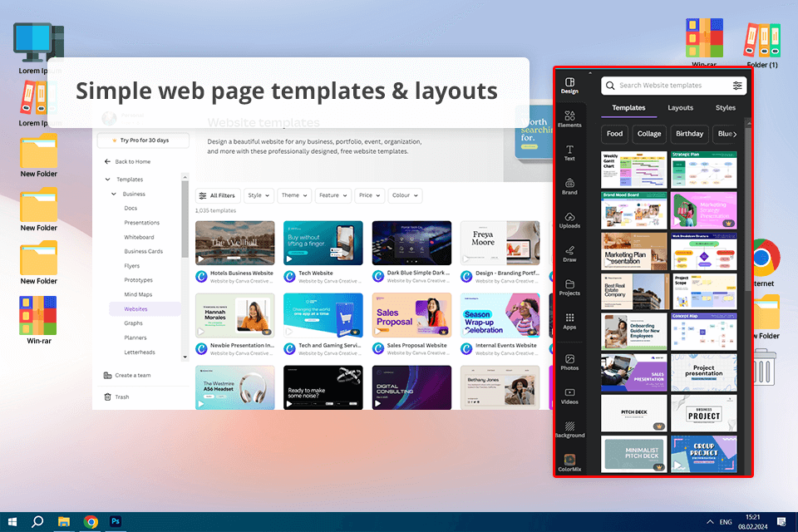The width and height of the screenshot is (798, 532).
Task: Select Mind Maps in the sidebar
Action: pos(138,295)
